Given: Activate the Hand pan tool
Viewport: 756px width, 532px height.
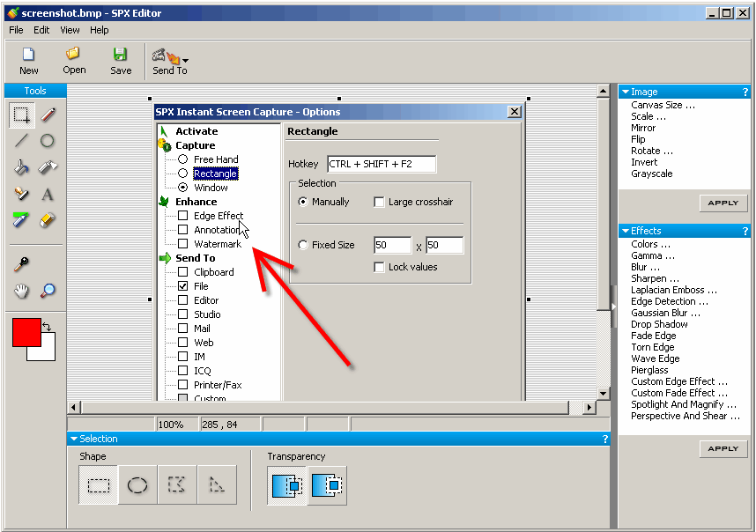Looking at the screenshot, I should tap(21, 291).
